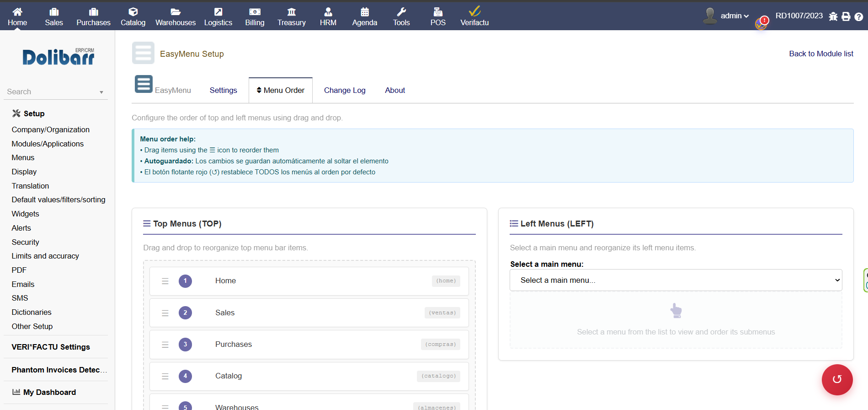Click the print icon in the header
Screen dimensions: 868x410
[846, 17]
